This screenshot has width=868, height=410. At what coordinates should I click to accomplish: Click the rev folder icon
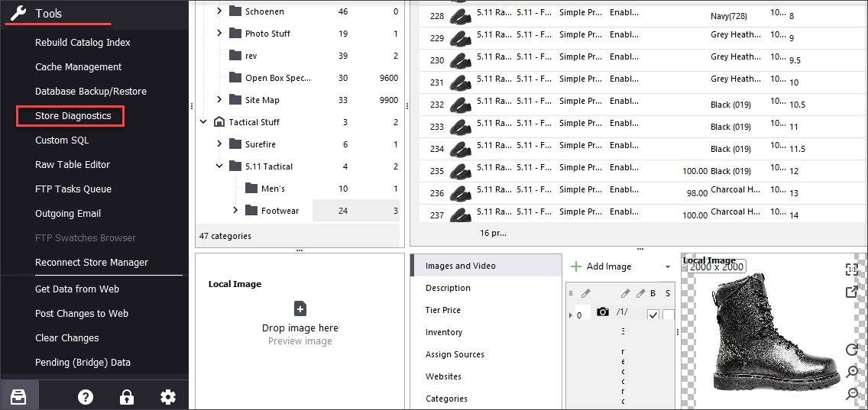(235, 56)
